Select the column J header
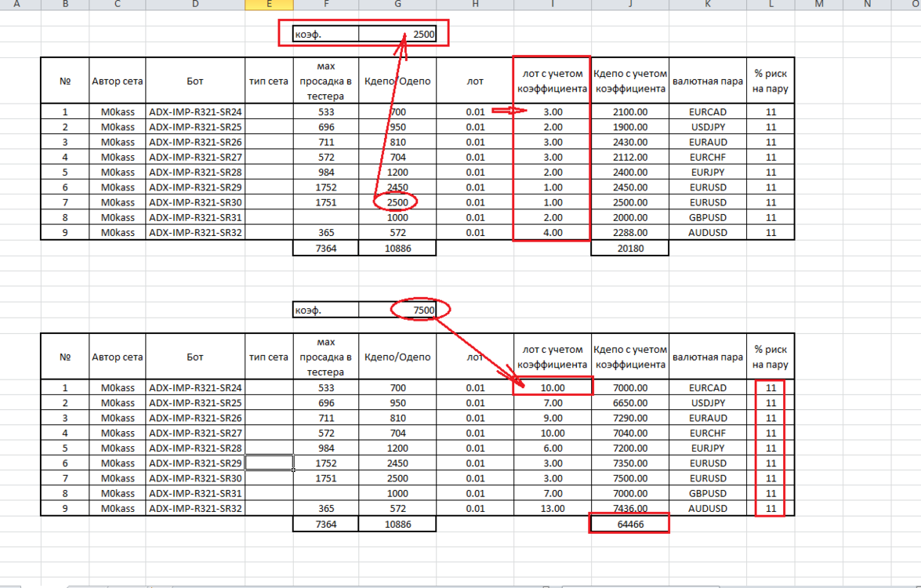Viewport: 921px width, 588px height. (x=630, y=5)
